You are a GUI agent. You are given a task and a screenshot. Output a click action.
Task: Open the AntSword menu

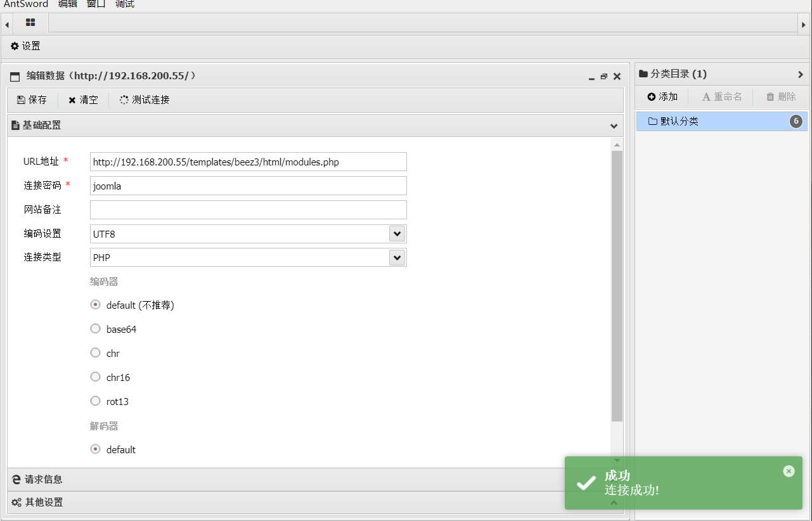(x=26, y=4)
